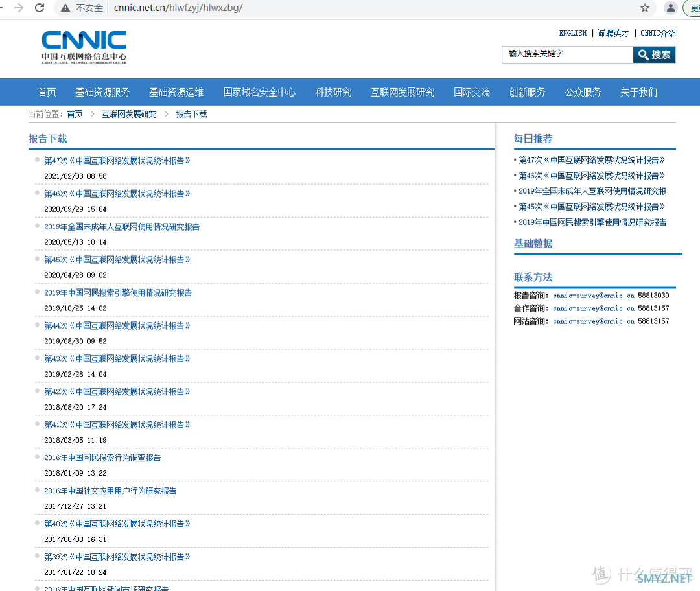Open the ENGLISH version link
Viewport: 700px width, 591px height.
(x=573, y=33)
